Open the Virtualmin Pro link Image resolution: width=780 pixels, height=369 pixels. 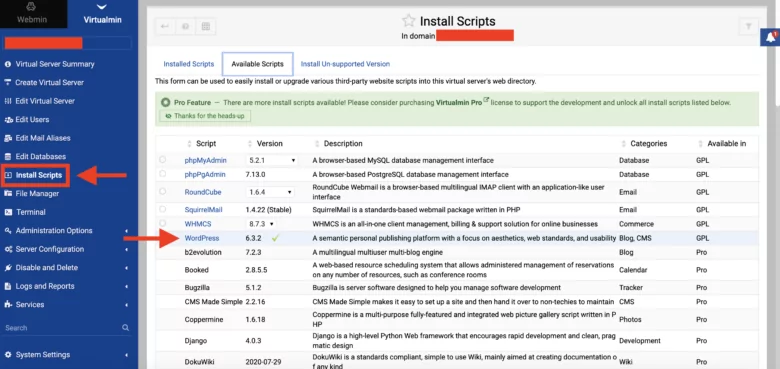459,102
